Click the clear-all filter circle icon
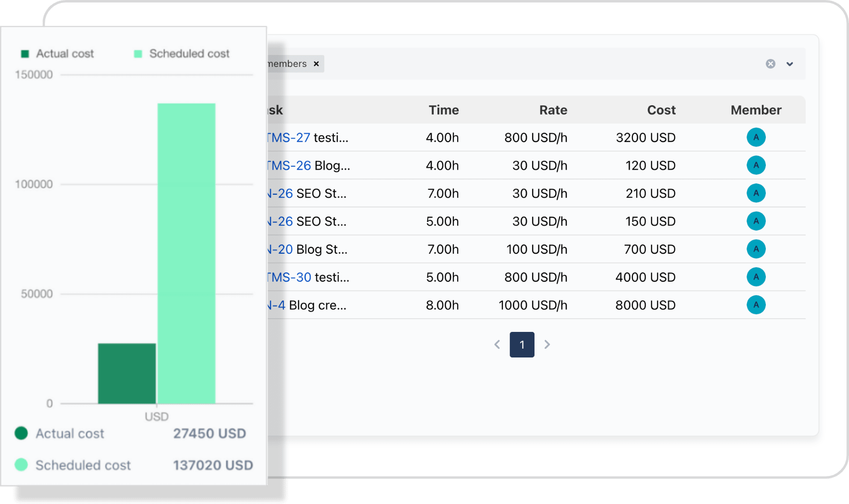This screenshot has width=849, height=504. point(770,63)
